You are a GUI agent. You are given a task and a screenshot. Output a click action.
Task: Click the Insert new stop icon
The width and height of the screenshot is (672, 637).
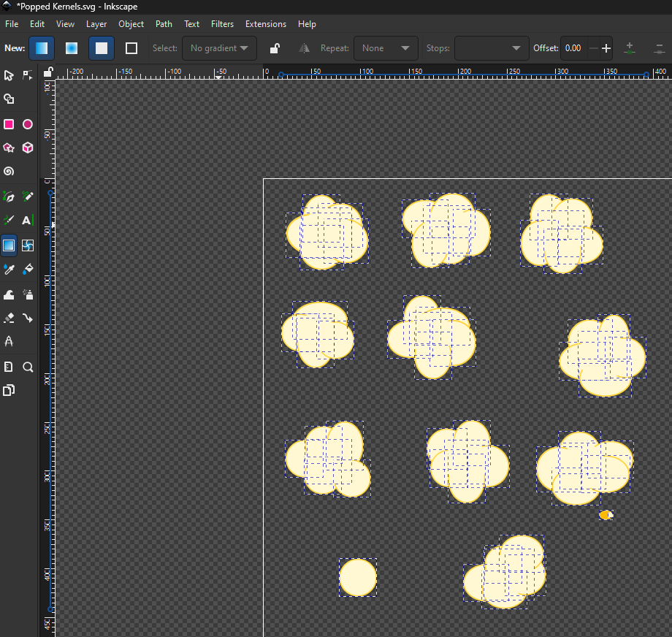click(x=629, y=48)
